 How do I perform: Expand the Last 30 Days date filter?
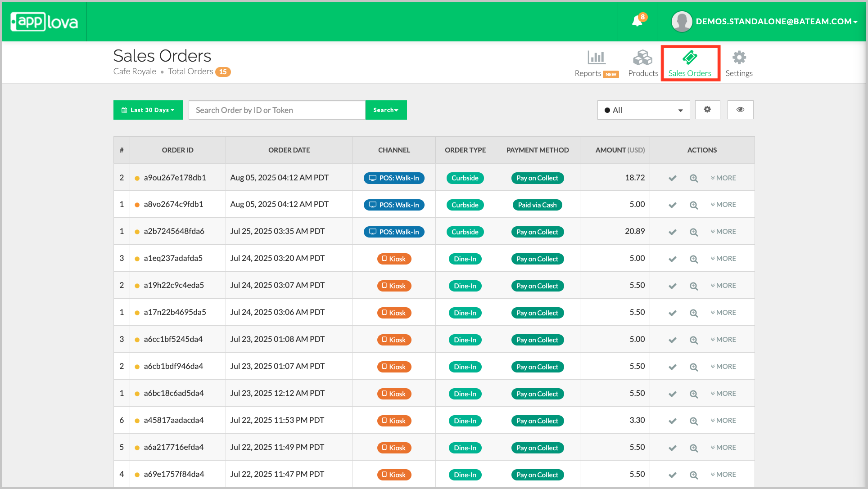click(x=148, y=110)
